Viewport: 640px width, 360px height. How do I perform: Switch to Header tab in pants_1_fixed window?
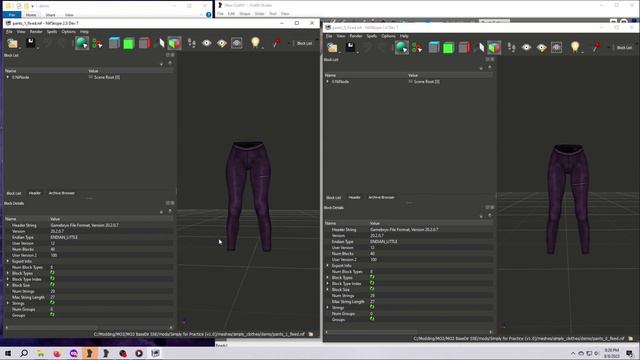(x=35, y=193)
